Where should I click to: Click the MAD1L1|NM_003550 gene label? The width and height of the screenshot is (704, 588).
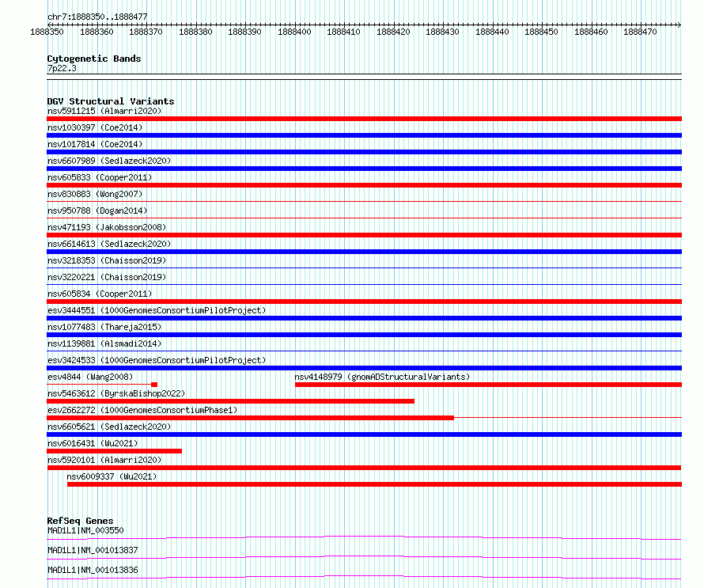(85, 530)
